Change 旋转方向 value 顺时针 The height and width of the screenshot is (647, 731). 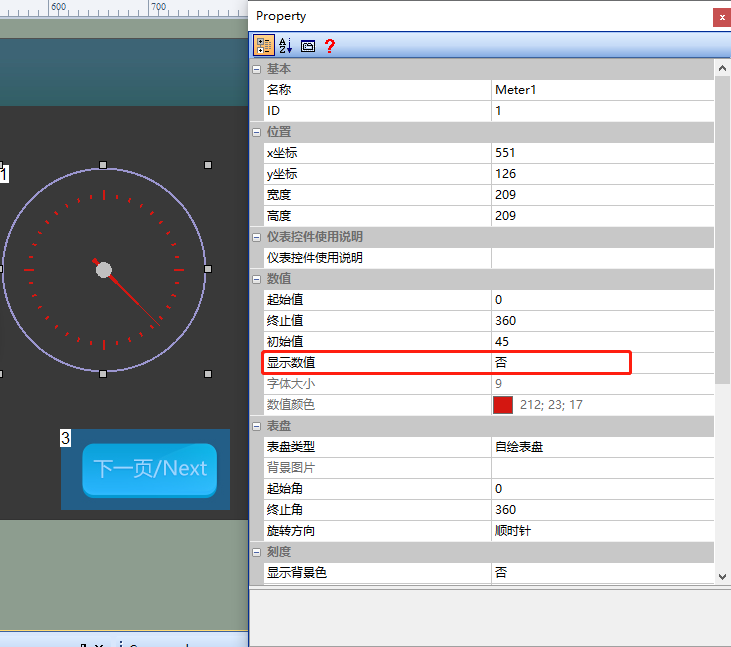coord(602,530)
